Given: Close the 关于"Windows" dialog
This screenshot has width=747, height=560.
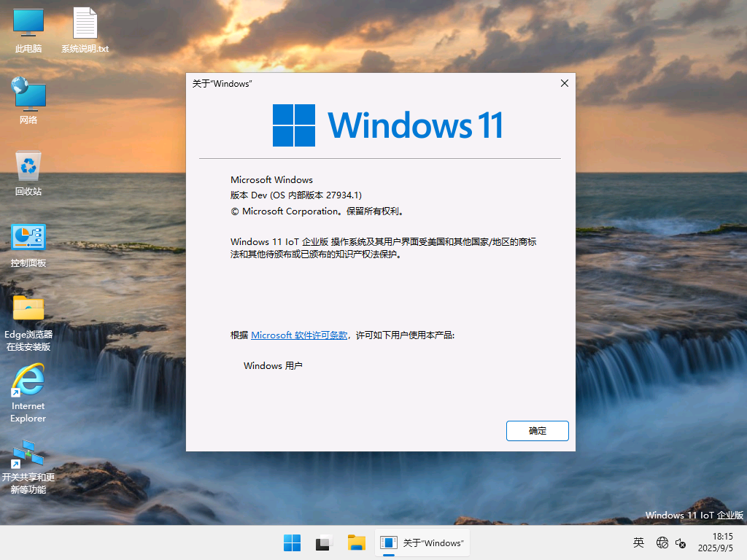Looking at the screenshot, I should click(x=565, y=83).
